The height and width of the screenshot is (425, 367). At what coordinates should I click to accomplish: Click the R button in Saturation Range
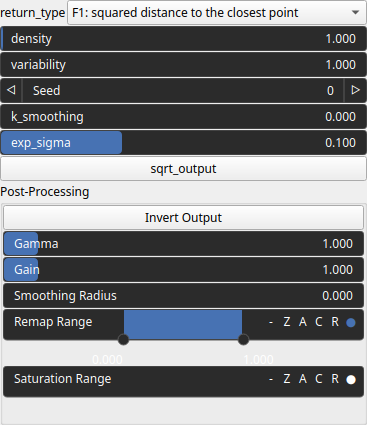(335, 379)
